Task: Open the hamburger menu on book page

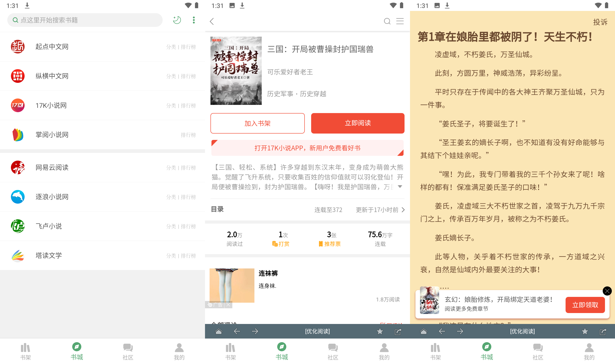Action: (x=400, y=21)
